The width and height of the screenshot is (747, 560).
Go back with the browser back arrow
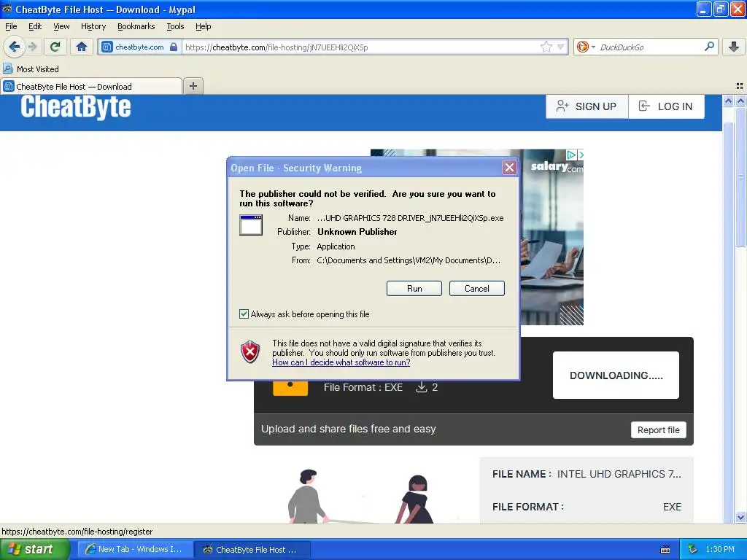[x=14, y=47]
